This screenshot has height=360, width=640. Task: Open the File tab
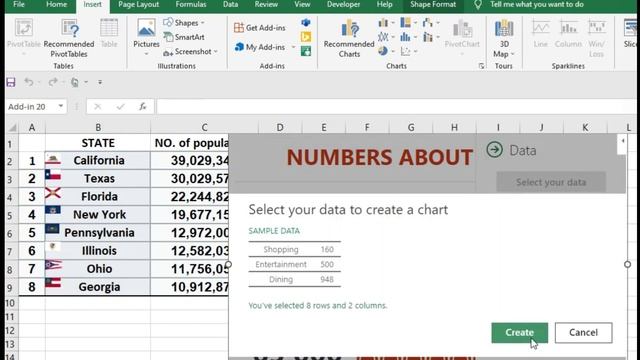point(19,4)
